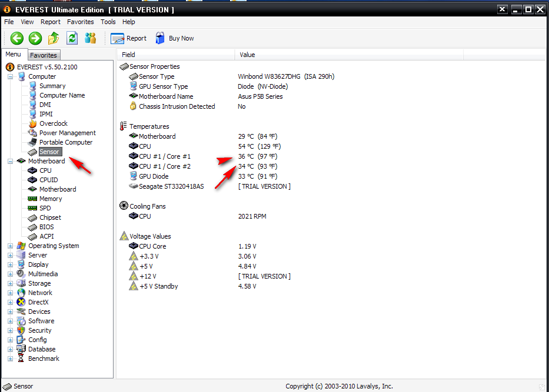Click the BIOS chip icon in tree

tap(32, 227)
